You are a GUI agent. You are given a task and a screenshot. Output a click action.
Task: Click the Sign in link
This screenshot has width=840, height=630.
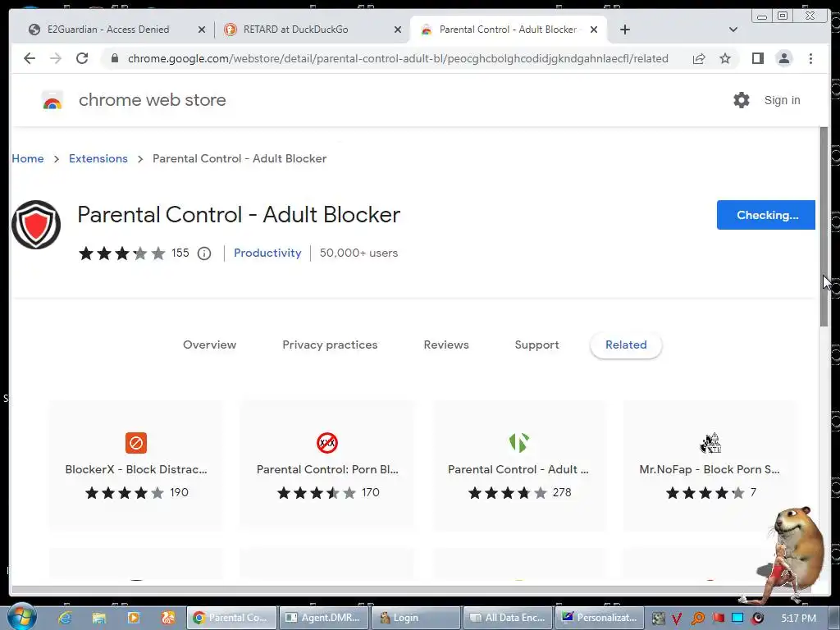click(782, 100)
